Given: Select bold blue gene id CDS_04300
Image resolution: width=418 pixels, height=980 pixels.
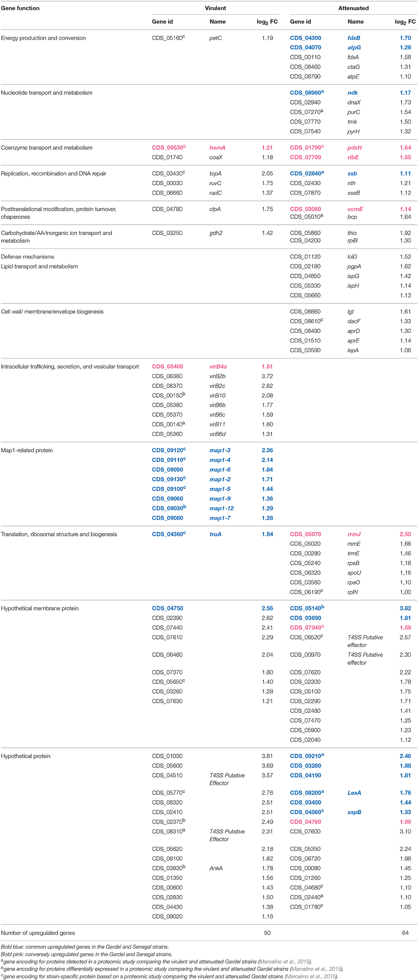Looking at the screenshot, I should click(x=306, y=38).
